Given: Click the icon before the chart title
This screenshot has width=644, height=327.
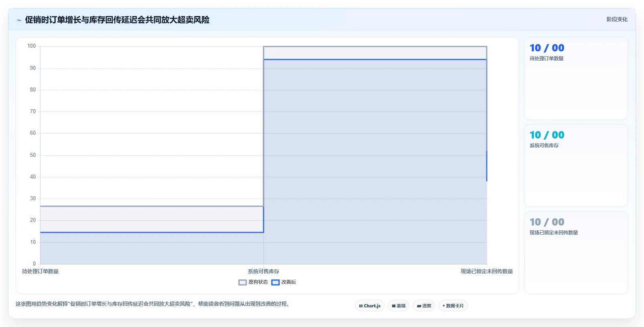Looking at the screenshot, I should point(19,20).
